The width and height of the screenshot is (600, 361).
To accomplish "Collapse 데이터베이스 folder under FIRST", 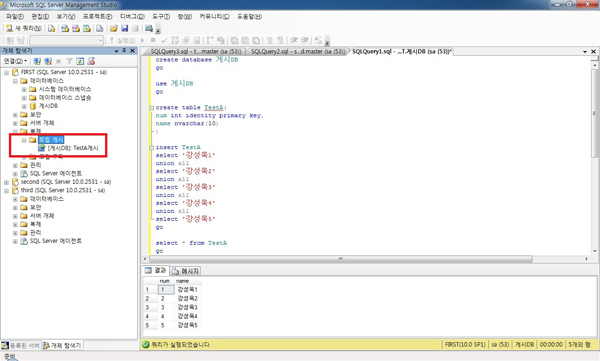I will click(x=15, y=81).
